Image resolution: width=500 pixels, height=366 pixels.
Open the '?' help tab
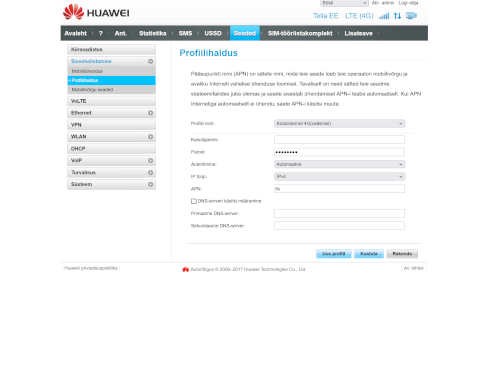coord(101,33)
